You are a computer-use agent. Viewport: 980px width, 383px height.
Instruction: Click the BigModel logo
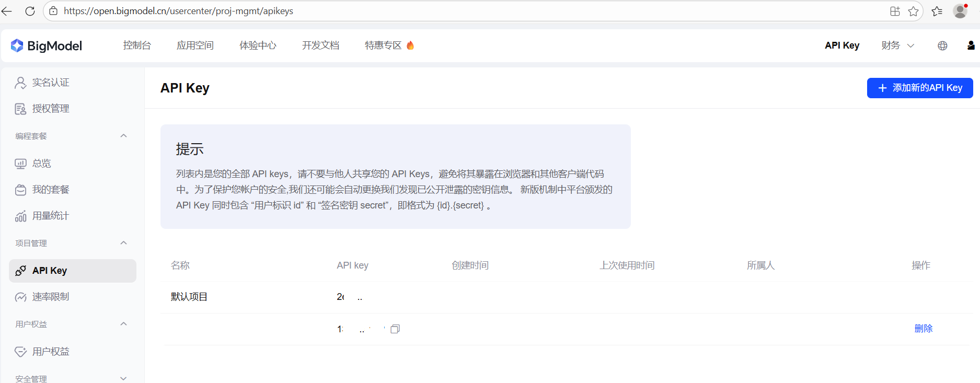pyautogui.click(x=47, y=46)
